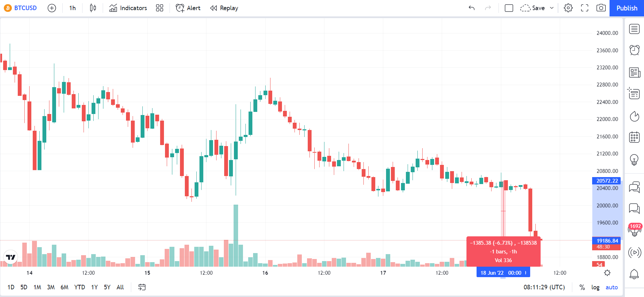
Task: Open the candle chart style dropdown
Action: pyautogui.click(x=93, y=8)
